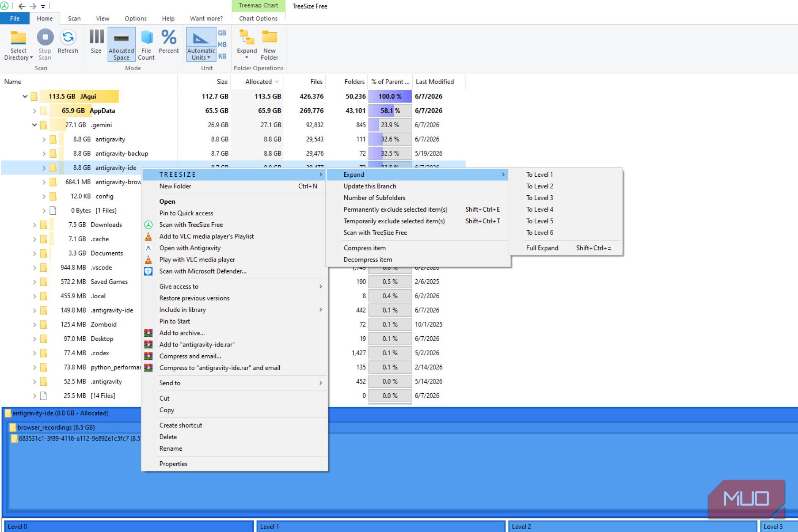Open the quick access toolbar dropdown

43,6
